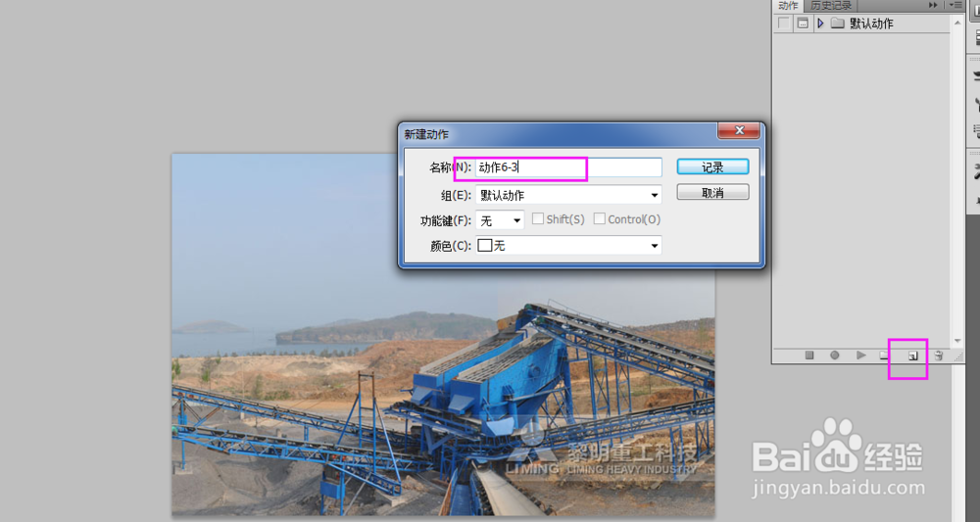Click the 记录 button
The height and width of the screenshot is (522, 980).
coord(712,166)
